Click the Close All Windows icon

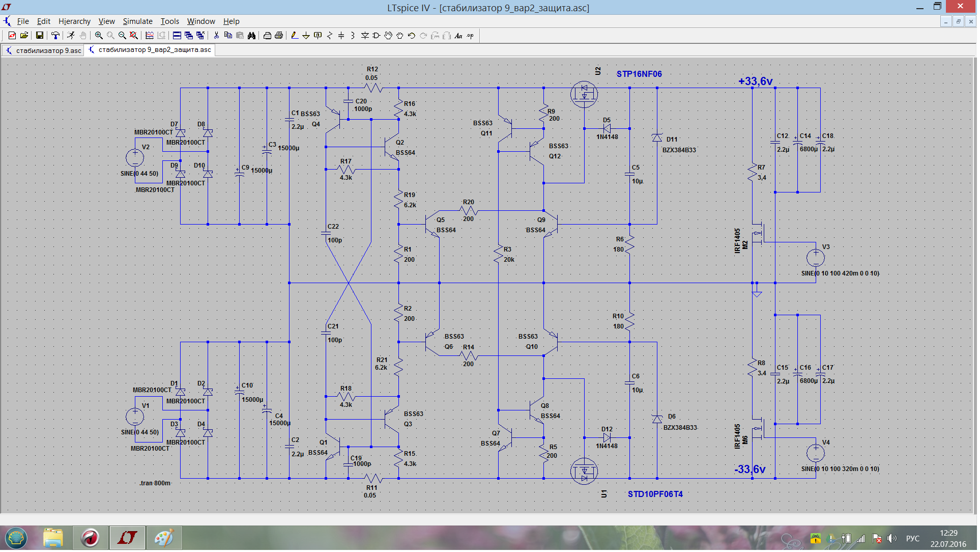click(x=200, y=36)
